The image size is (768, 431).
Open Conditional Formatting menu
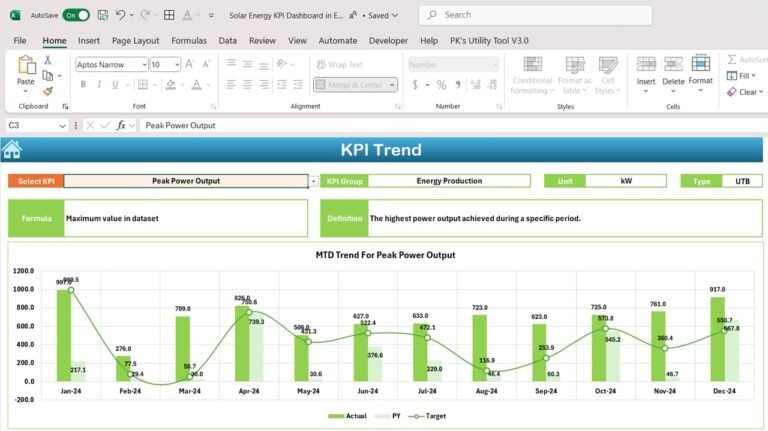click(x=532, y=75)
